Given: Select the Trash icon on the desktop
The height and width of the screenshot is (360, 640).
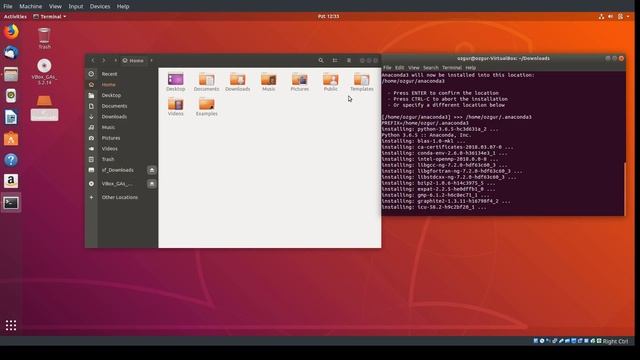Looking at the screenshot, I should pyautogui.click(x=44, y=38).
